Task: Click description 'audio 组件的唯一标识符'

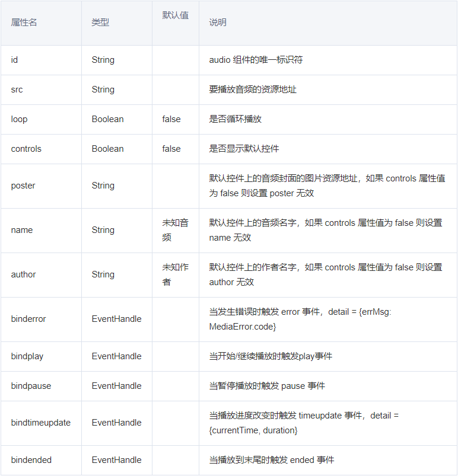Action: 256,60
